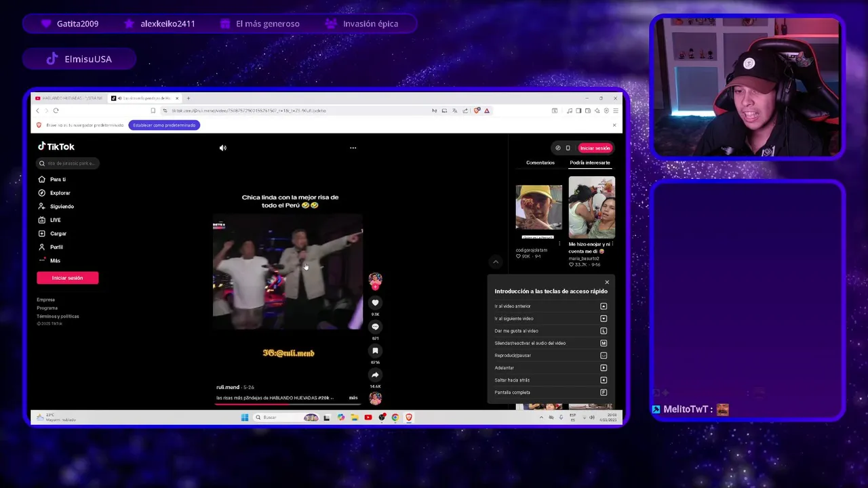Screen dimensions: 868x488
Task: Open Empresa footer link
Action: [45, 300]
